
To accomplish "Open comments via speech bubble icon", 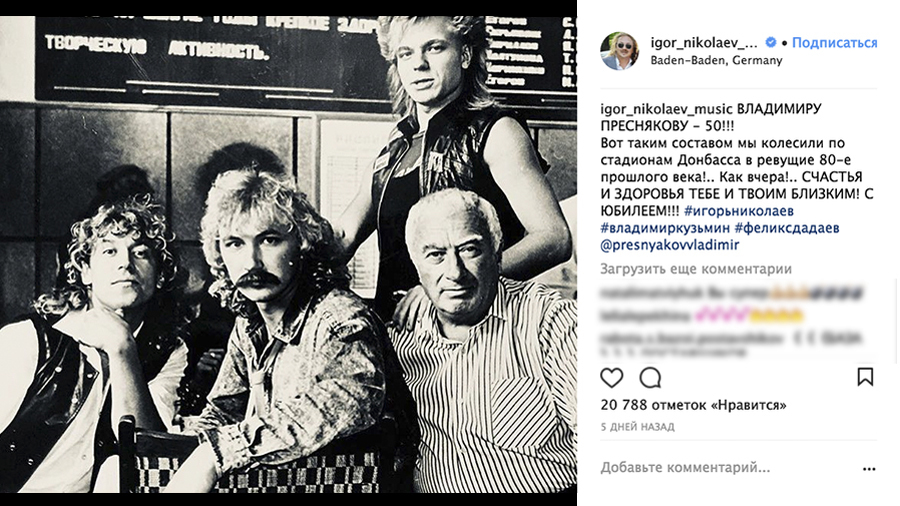I will tap(650, 378).
